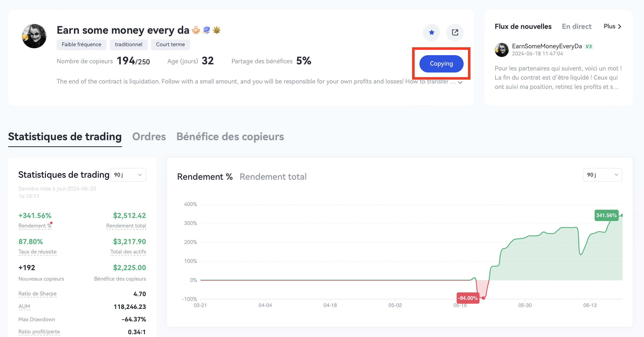Click the V3 badge next to EarnSomeMoneyEveryDa
644x337 pixels.
[x=589, y=46]
